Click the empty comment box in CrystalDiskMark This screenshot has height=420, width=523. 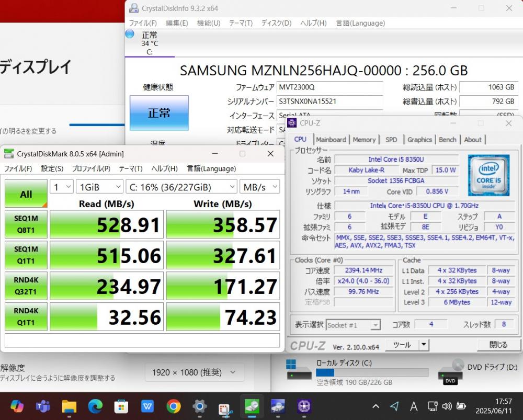(x=142, y=340)
